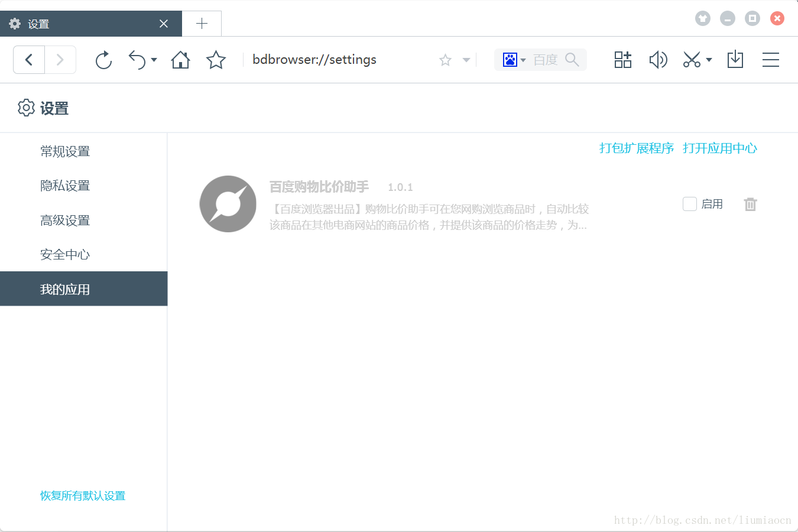Bookmark this page with address bar star

point(445,60)
